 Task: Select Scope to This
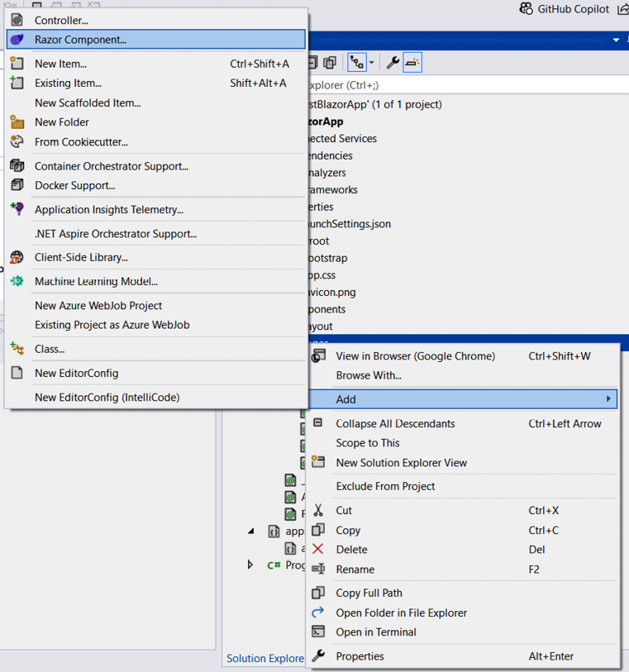(368, 443)
